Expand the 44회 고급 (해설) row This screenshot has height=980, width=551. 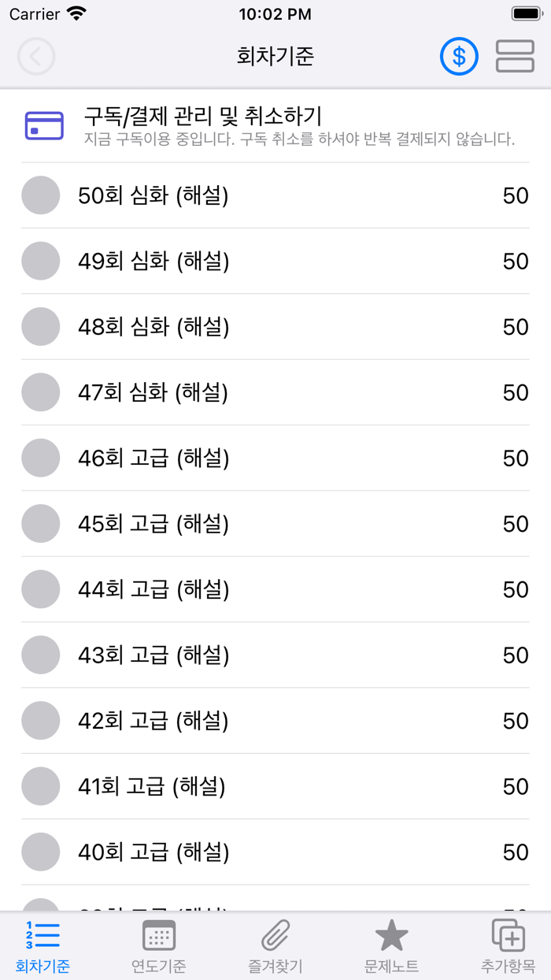pos(275,589)
